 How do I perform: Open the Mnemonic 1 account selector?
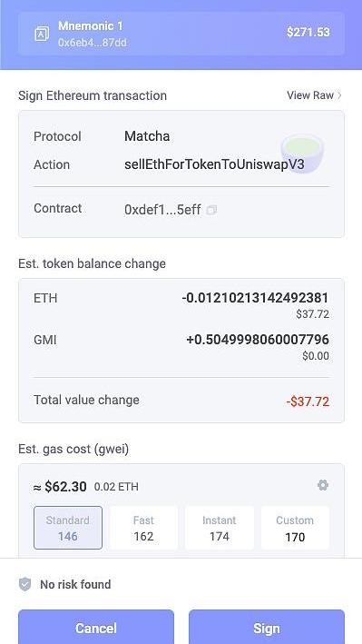(x=181, y=34)
